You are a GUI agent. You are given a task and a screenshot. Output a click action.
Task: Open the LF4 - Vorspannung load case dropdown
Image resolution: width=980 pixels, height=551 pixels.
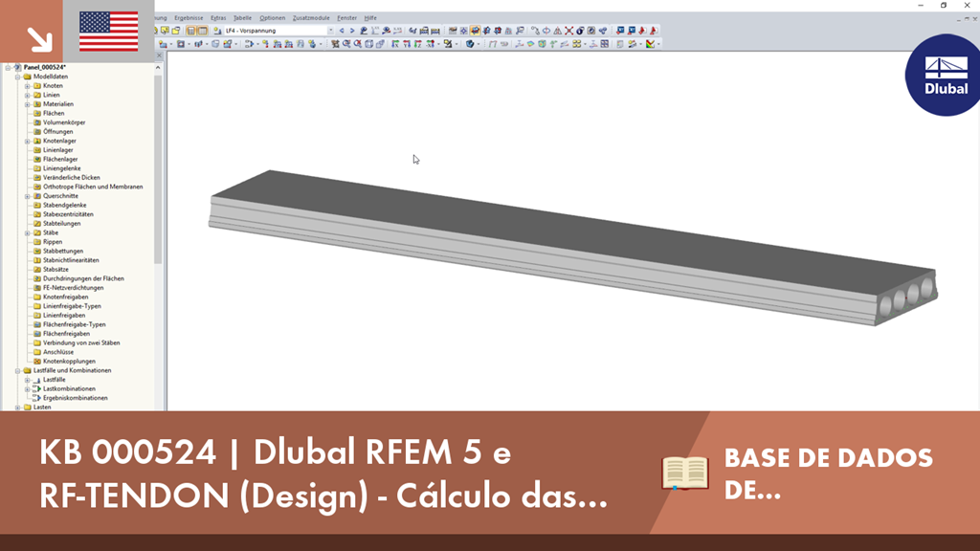[x=330, y=31]
